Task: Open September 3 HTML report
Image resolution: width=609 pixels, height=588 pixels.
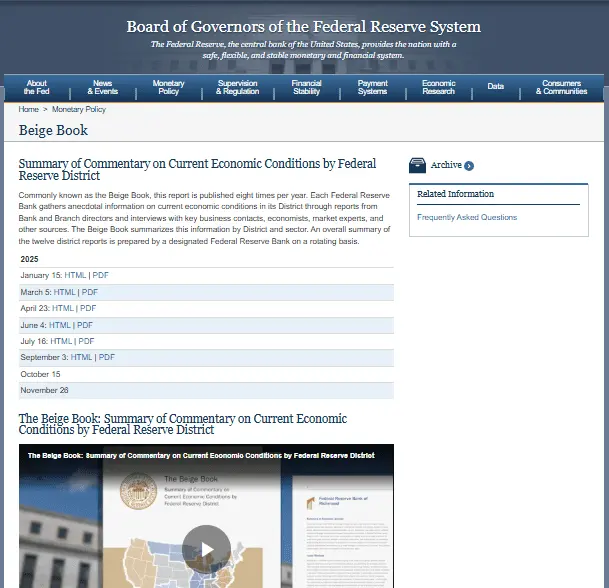Action: tap(81, 357)
